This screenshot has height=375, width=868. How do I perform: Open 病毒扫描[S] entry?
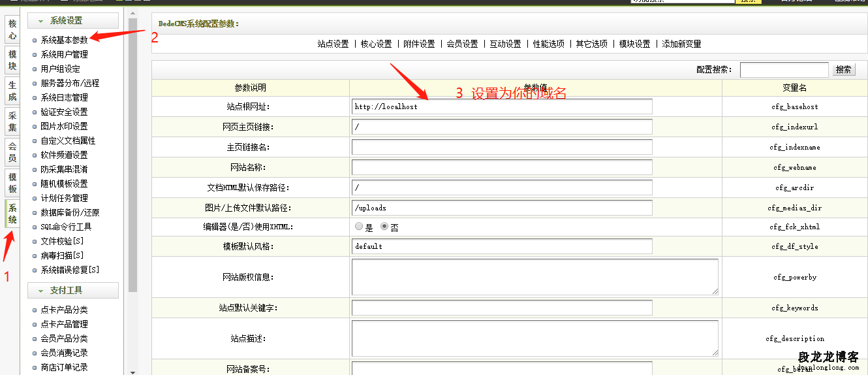point(62,255)
